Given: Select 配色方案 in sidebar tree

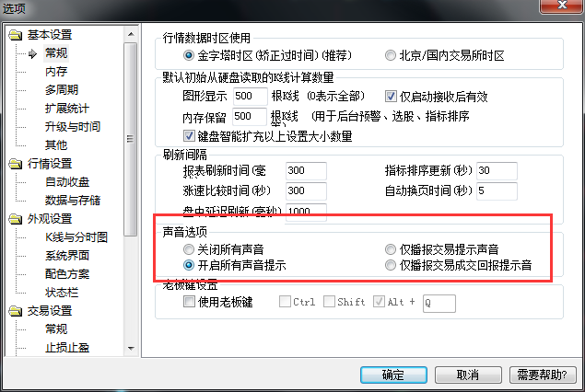Looking at the screenshot, I should click(67, 274).
